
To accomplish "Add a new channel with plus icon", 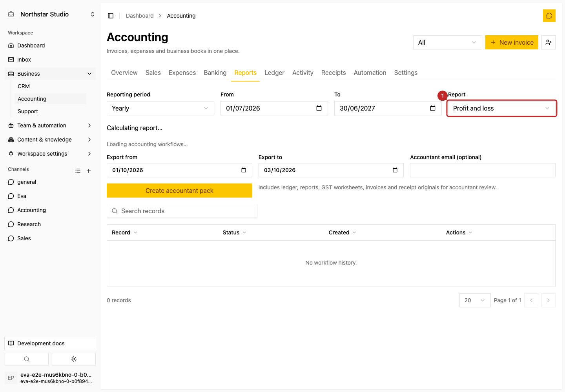I will pos(89,171).
